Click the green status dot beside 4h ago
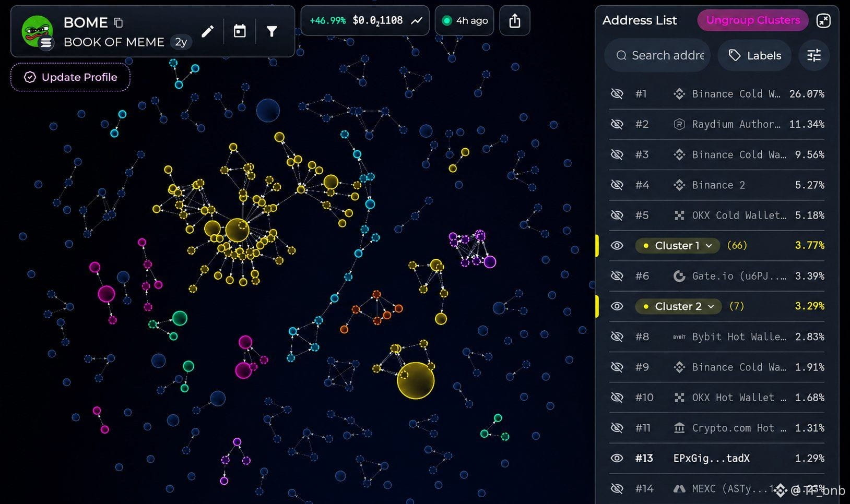 [446, 20]
